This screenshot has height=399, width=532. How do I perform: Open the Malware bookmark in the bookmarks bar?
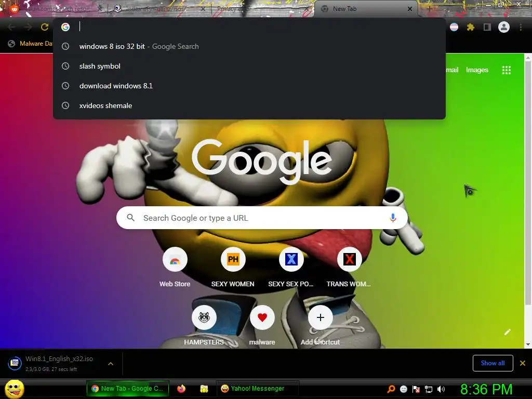pyautogui.click(x=30, y=44)
